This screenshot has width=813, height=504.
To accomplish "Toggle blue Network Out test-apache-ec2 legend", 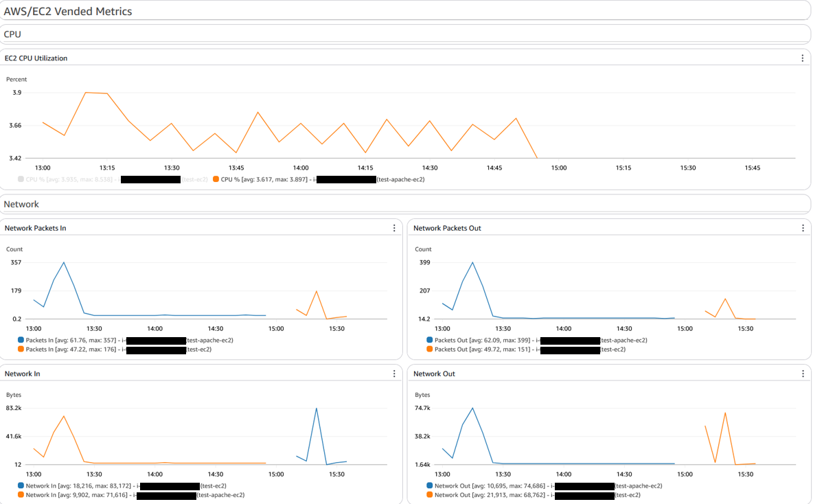I will click(x=429, y=486).
